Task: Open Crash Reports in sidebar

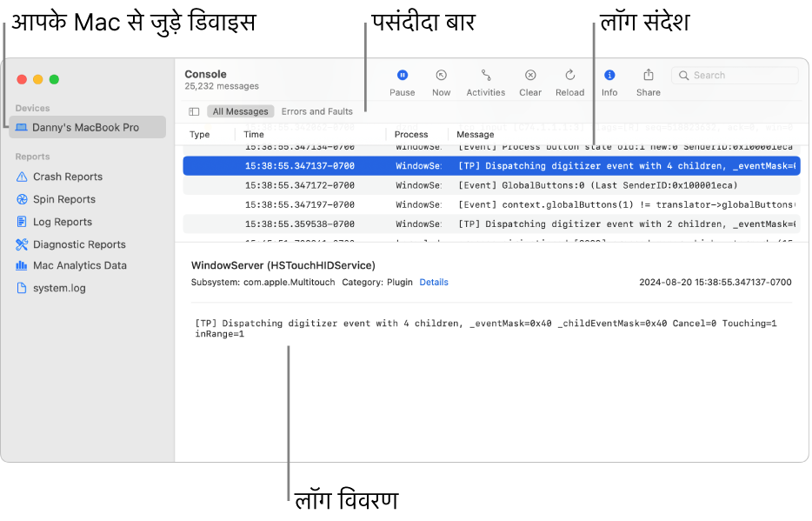Action: tap(67, 177)
